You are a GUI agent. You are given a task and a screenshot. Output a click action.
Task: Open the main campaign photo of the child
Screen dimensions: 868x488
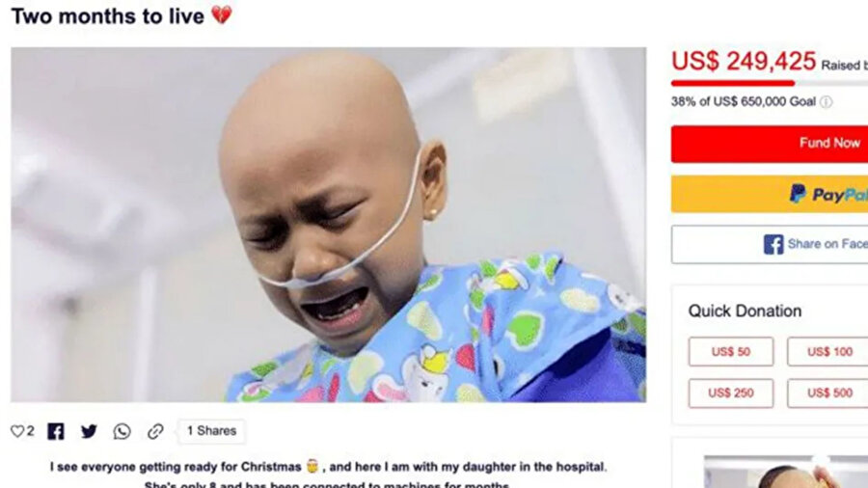328,225
